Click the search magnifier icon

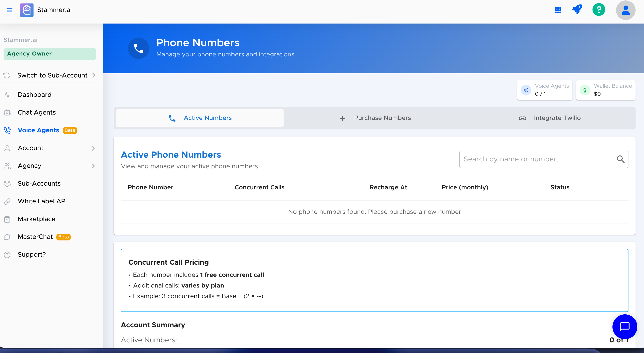621,159
